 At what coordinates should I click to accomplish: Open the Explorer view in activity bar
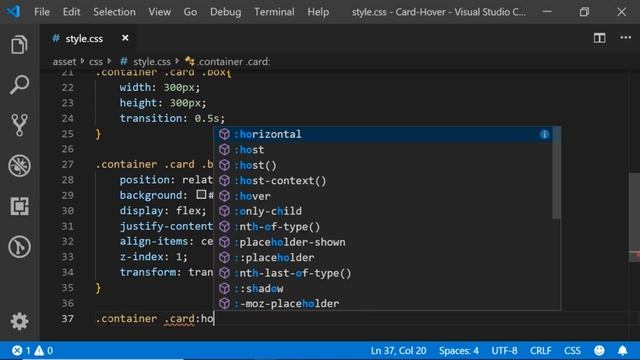pyautogui.click(x=19, y=44)
